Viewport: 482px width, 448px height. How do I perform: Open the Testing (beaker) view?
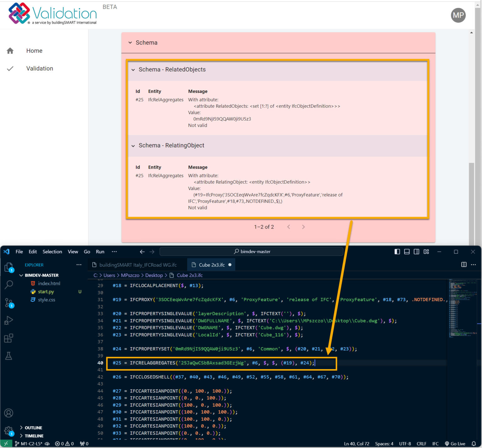(8, 356)
